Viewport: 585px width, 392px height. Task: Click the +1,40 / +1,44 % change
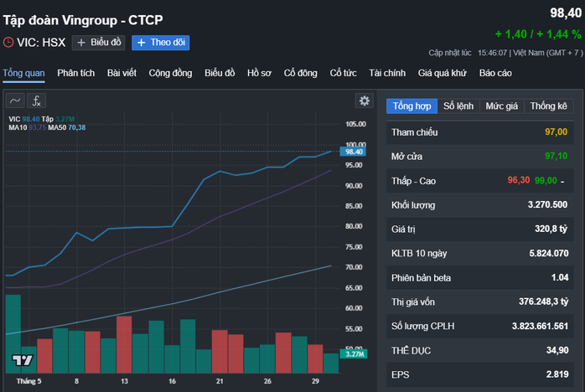tap(538, 34)
